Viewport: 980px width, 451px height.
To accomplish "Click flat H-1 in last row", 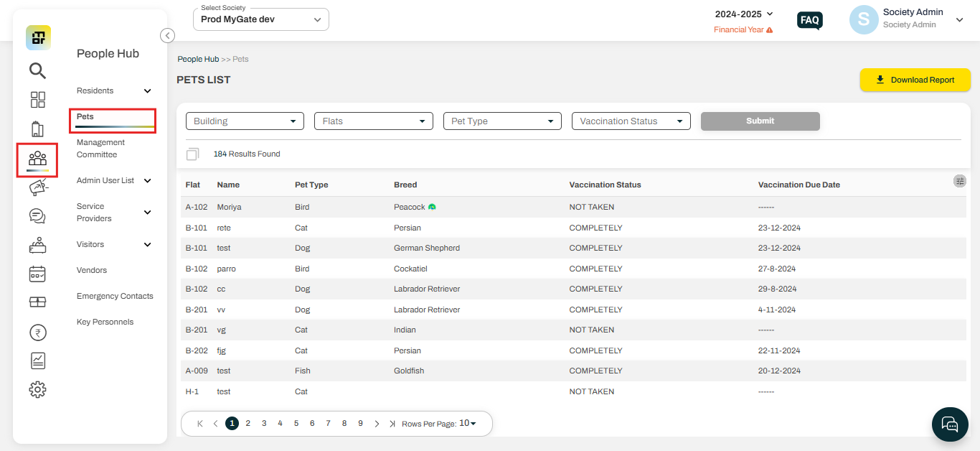I will pos(192,391).
